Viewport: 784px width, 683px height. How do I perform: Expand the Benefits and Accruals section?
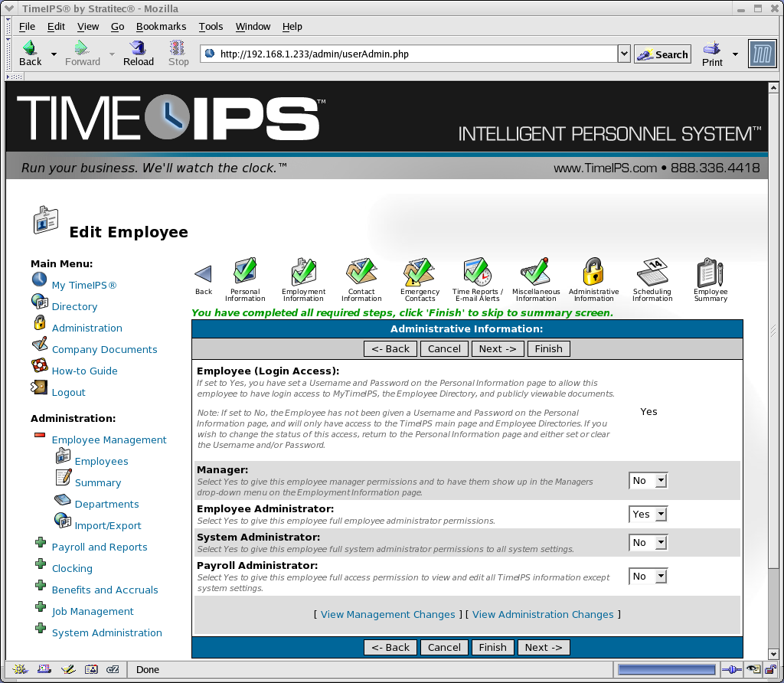pos(41,585)
